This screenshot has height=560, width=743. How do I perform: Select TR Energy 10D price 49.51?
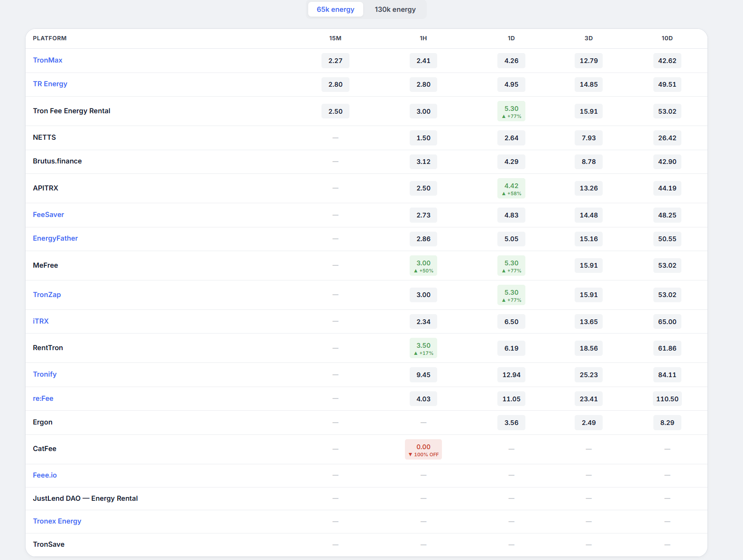pyautogui.click(x=667, y=84)
